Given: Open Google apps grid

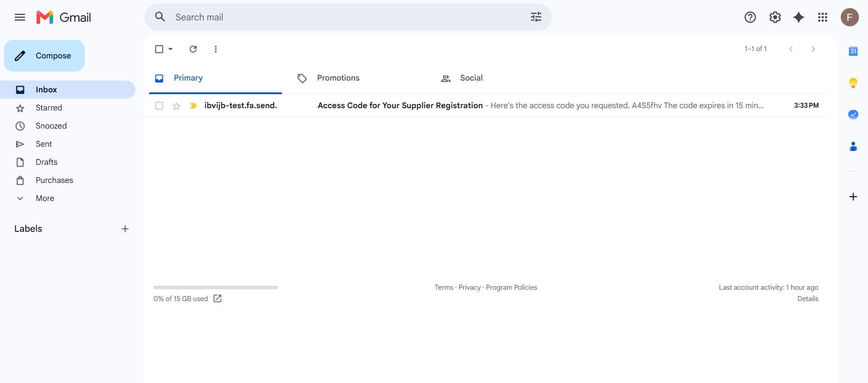Looking at the screenshot, I should (x=823, y=17).
